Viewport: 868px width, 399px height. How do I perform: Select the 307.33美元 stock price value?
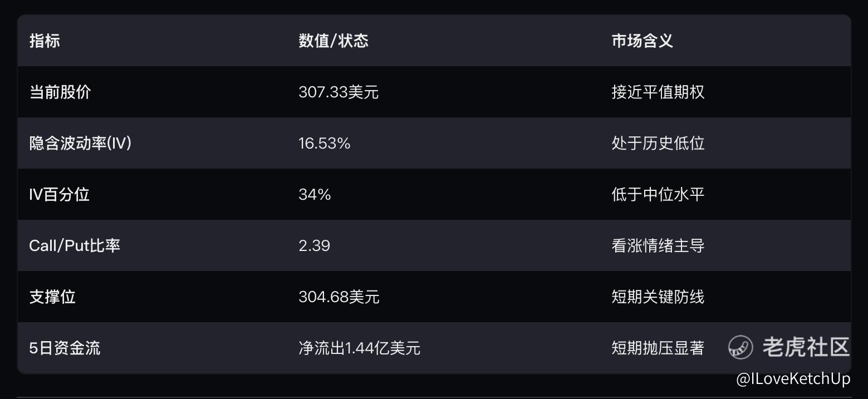(x=339, y=92)
